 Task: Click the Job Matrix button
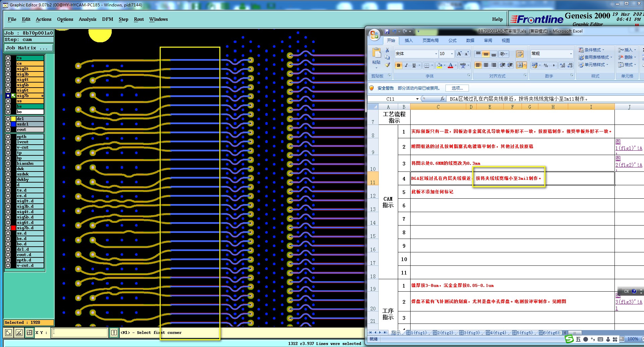[x=29, y=48]
